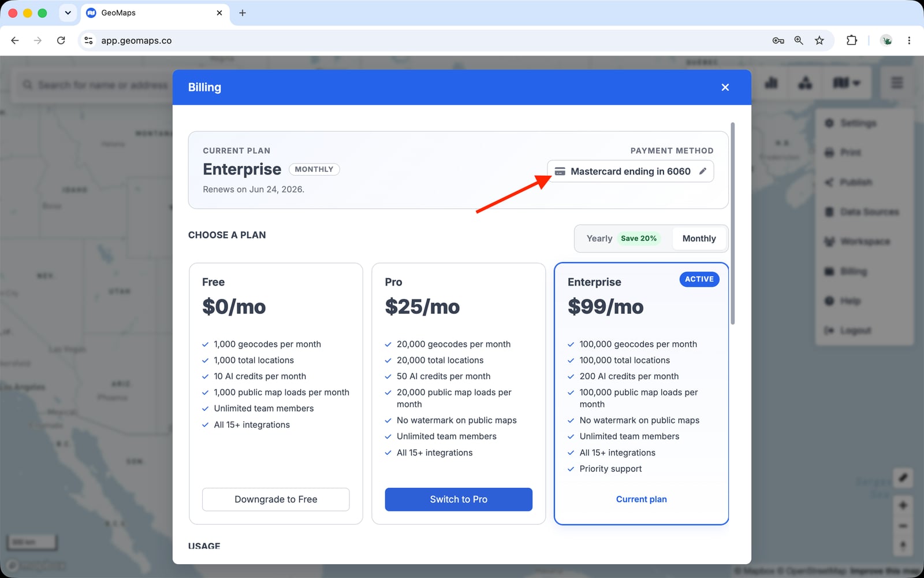Screen dimensions: 924x578
Task: Open Chrome three-dot menu
Action: [909, 40]
